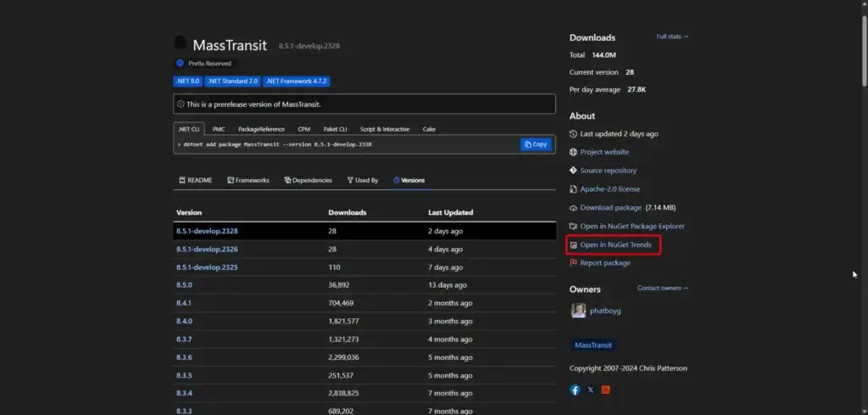
Task: Open Full stats link
Action: pos(672,36)
